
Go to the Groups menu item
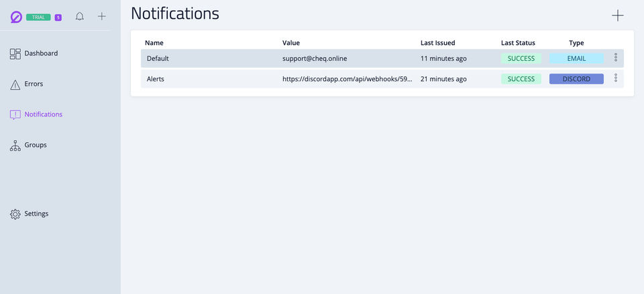pos(36,145)
